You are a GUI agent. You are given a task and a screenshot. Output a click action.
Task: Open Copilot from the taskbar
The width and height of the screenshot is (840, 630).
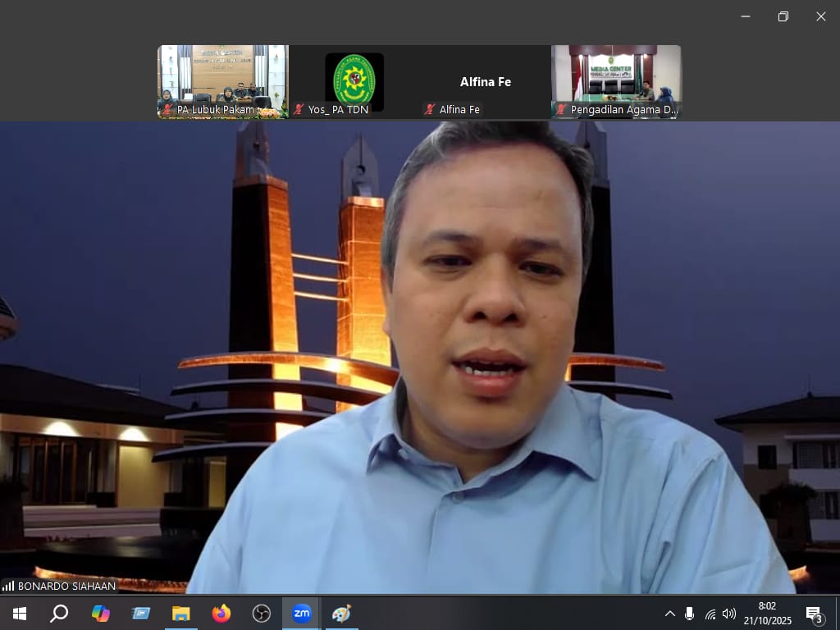[101, 614]
